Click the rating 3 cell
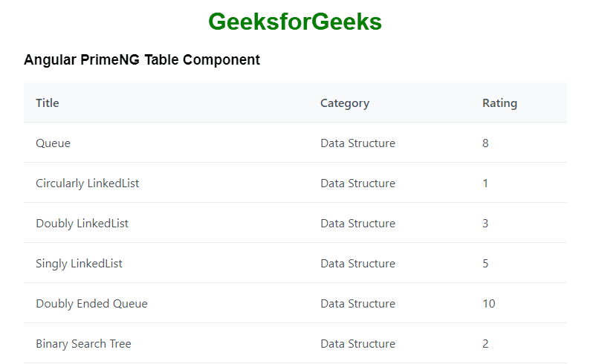The height and width of the screenshot is (364, 593). click(x=485, y=224)
